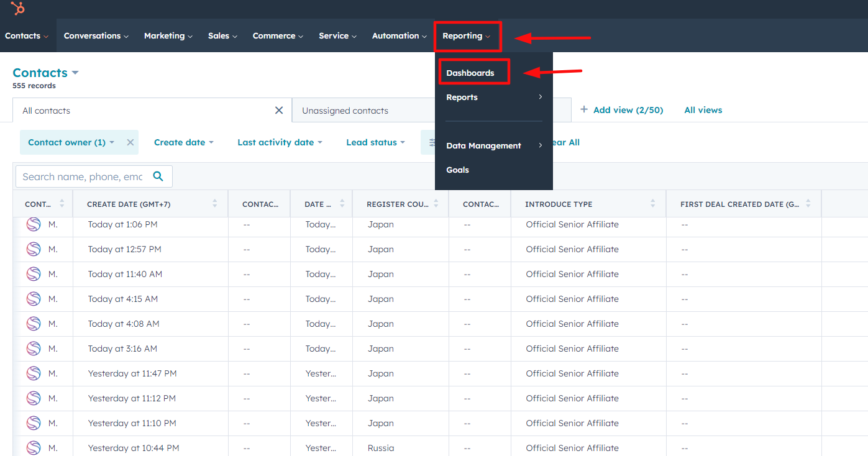The width and height of the screenshot is (868, 456).
Task: Sort by the Register Country column arrows
Action: tap(436, 204)
